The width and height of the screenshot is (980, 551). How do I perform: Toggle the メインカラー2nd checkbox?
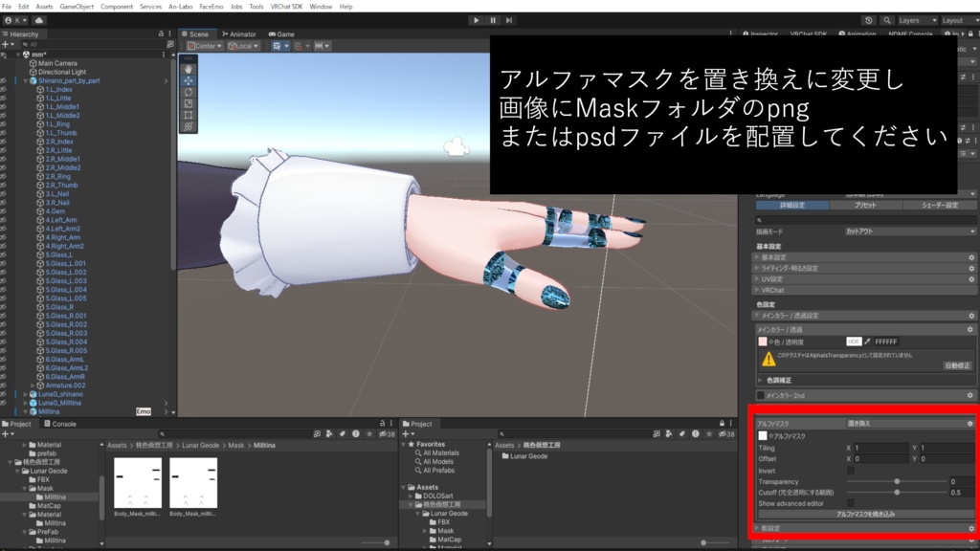point(761,395)
